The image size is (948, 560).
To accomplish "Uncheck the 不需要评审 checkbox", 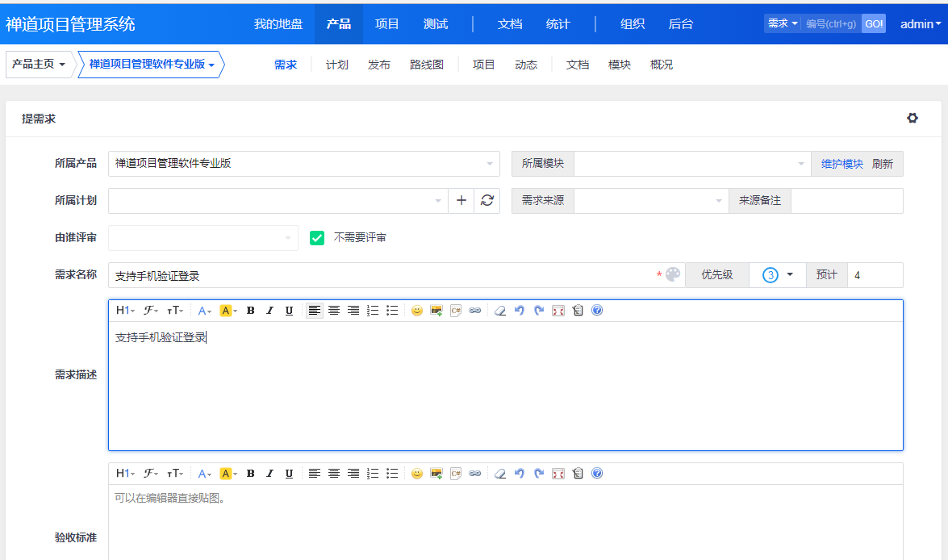I will coord(317,238).
